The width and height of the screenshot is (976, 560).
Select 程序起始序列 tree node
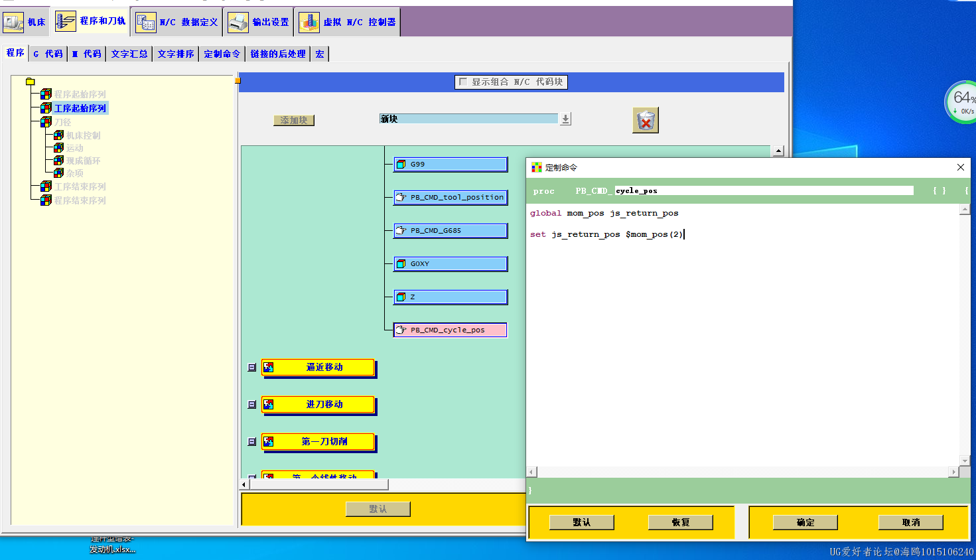pos(80,94)
